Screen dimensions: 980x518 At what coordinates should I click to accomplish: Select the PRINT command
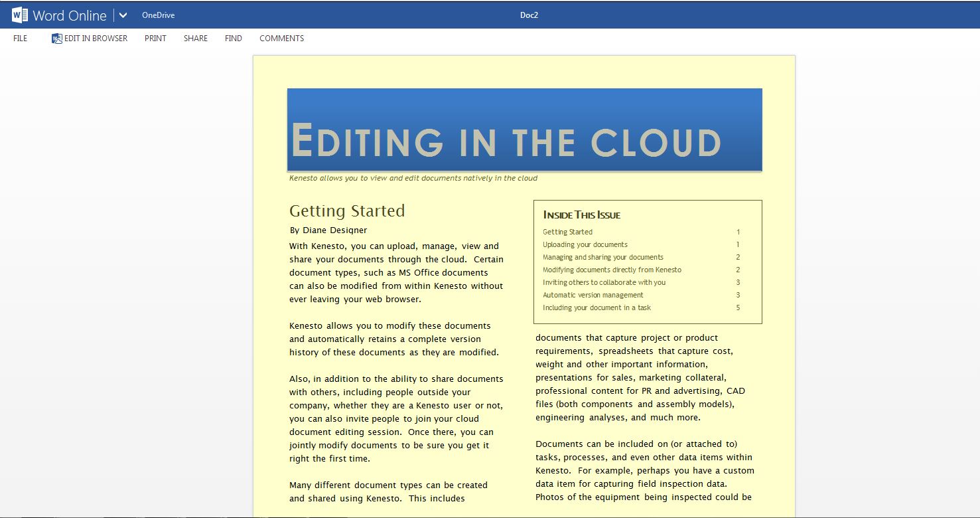click(x=155, y=39)
